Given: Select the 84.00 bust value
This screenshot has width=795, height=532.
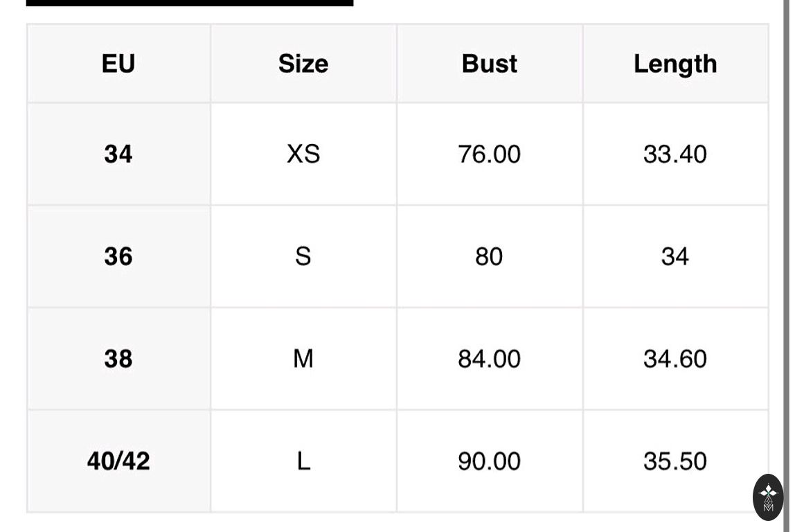Looking at the screenshot, I should coord(490,359).
